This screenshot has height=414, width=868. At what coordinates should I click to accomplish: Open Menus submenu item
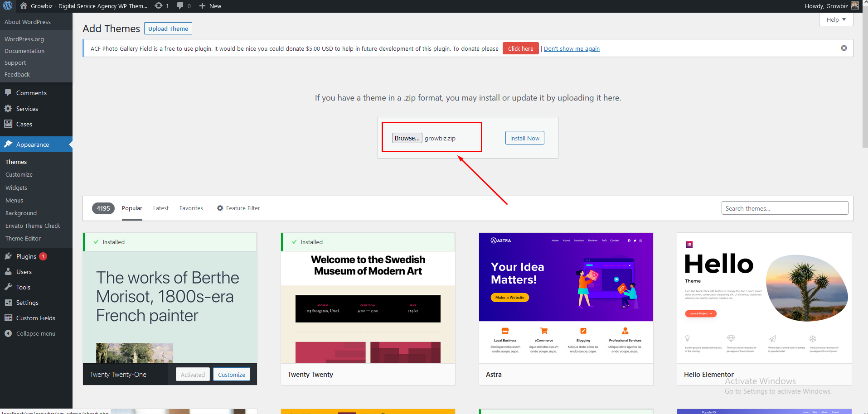click(14, 201)
